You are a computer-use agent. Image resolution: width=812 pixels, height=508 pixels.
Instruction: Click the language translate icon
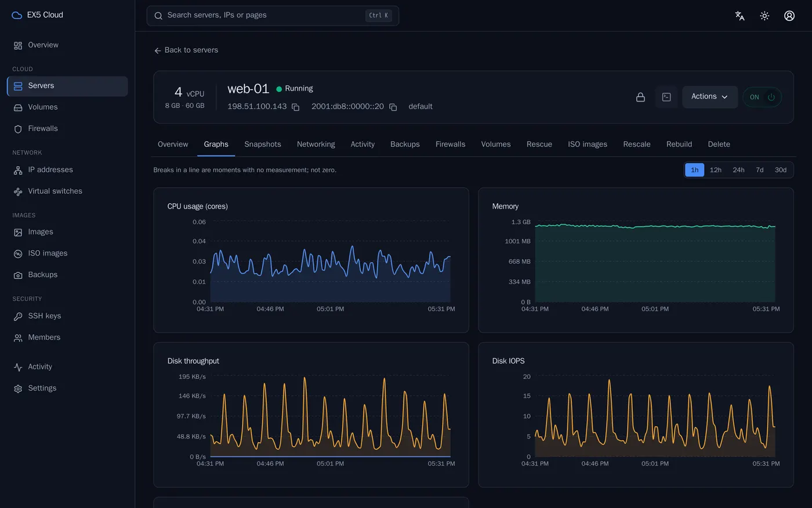[739, 16]
